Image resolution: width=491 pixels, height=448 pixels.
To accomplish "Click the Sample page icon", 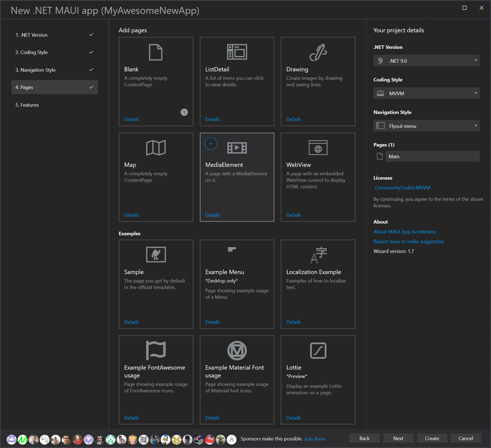I will [156, 255].
